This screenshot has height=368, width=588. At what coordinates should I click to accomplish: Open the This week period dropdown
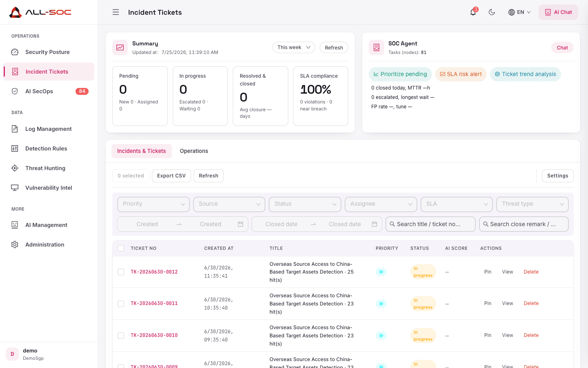coord(294,47)
